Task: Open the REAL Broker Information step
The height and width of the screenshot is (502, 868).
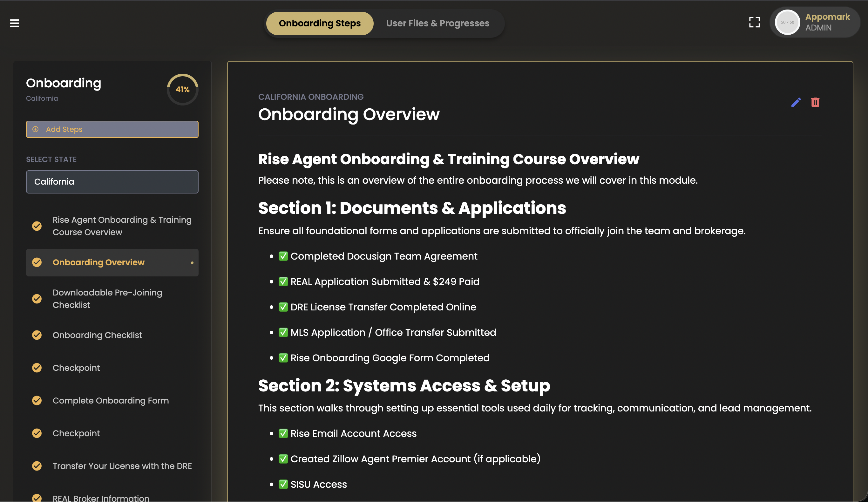Action: coord(101,498)
